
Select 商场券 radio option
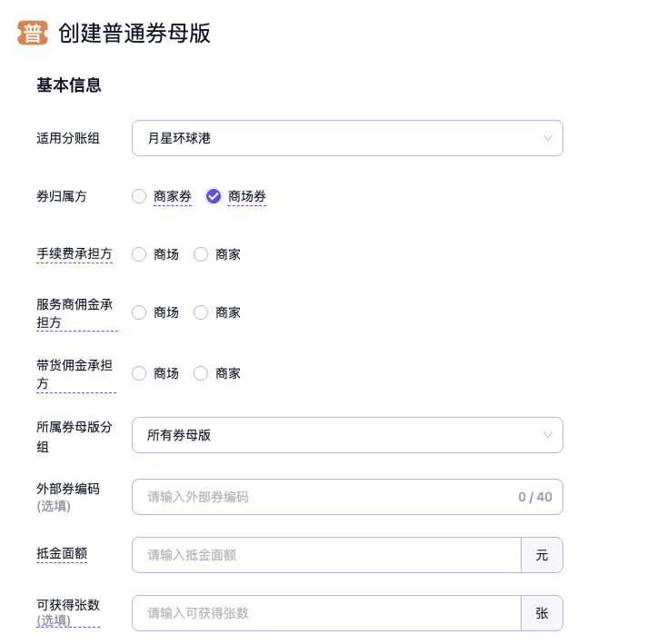(214, 196)
